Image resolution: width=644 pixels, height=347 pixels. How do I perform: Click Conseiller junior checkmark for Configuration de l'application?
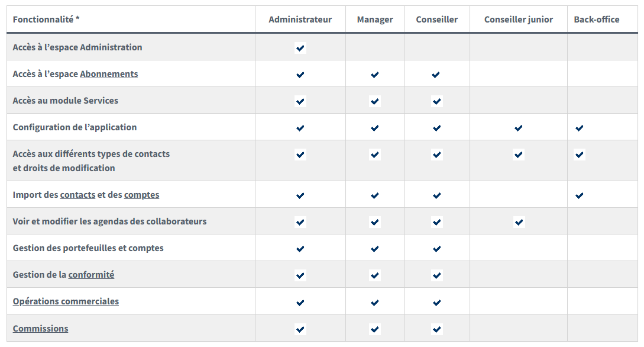(x=518, y=128)
